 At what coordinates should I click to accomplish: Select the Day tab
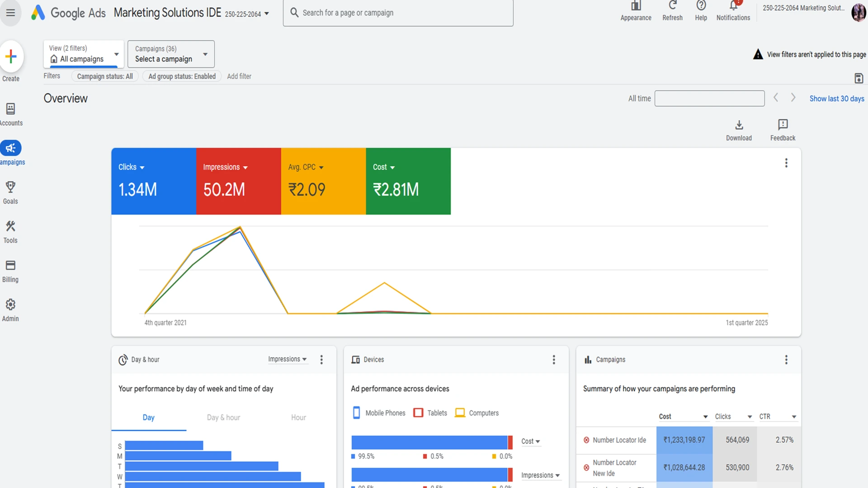[x=148, y=418]
